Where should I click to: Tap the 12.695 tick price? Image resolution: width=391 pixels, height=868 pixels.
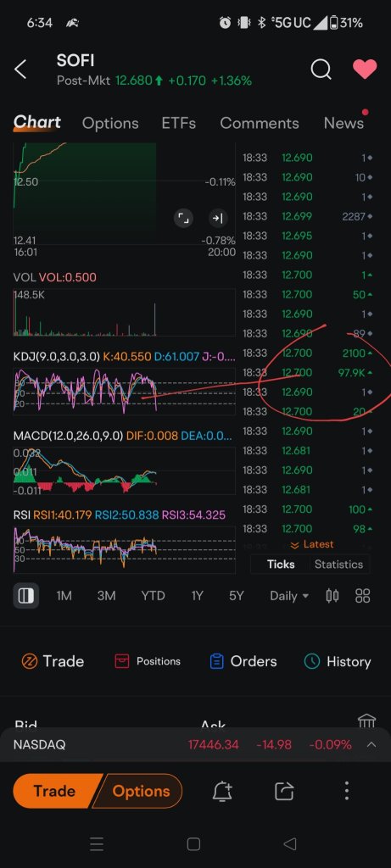pyautogui.click(x=297, y=236)
